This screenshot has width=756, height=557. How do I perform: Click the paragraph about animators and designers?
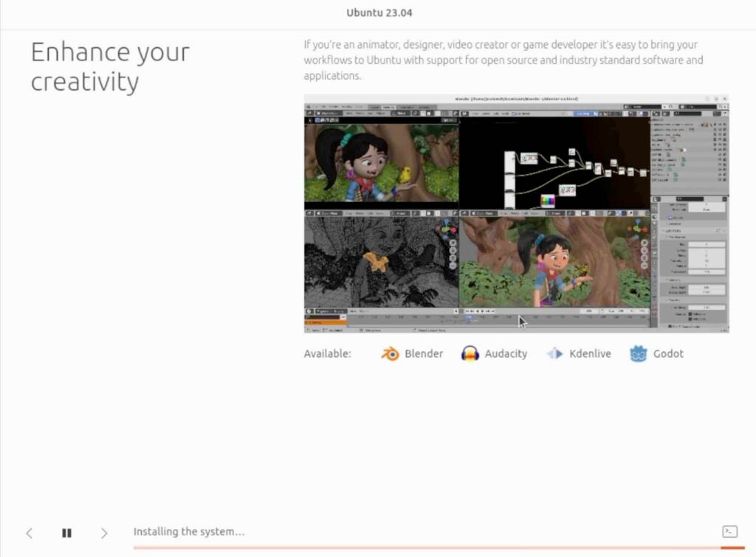504,60
